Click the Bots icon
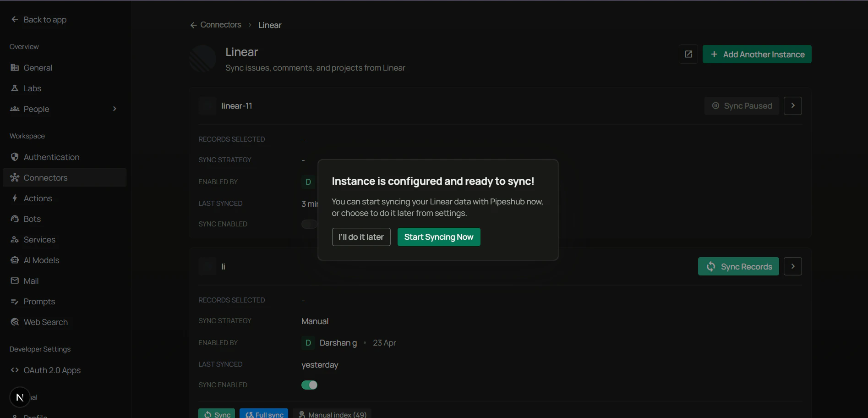Image resolution: width=868 pixels, height=418 pixels. click(x=15, y=219)
